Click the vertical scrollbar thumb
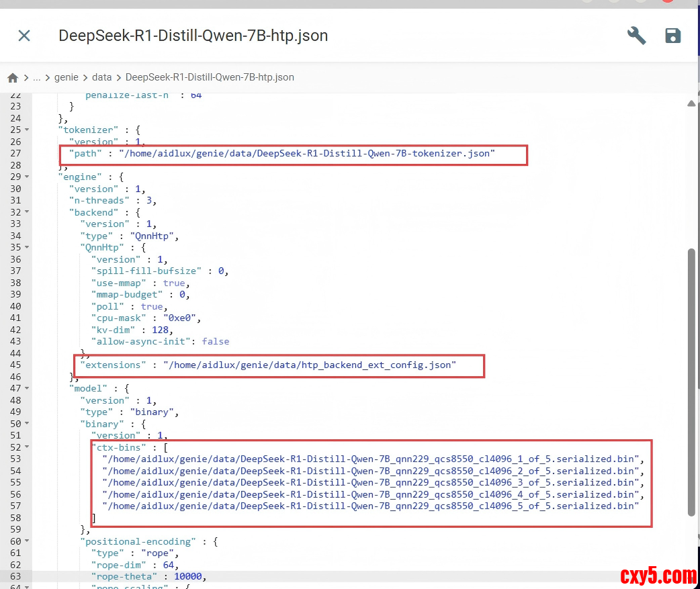The image size is (700, 589). [x=691, y=383]
